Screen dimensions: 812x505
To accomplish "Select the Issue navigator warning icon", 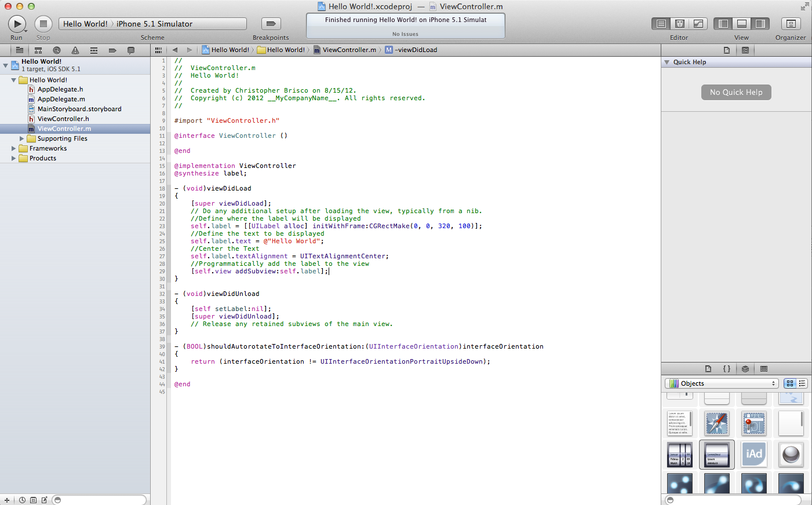I will [x=75, y=50].
